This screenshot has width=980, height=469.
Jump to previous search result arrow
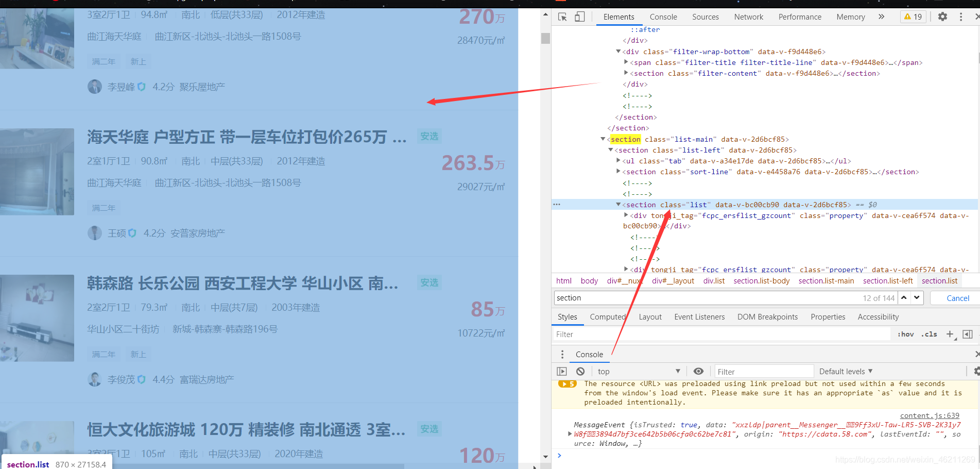tap(904, 298)
